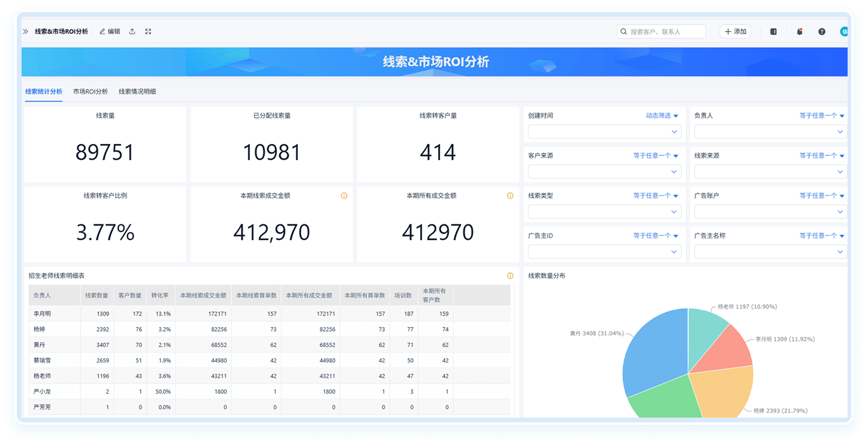The width and height of the screenshot is (868, 444).
Task: Click the share/export icon beside 编辑
Action: [132, 32]
